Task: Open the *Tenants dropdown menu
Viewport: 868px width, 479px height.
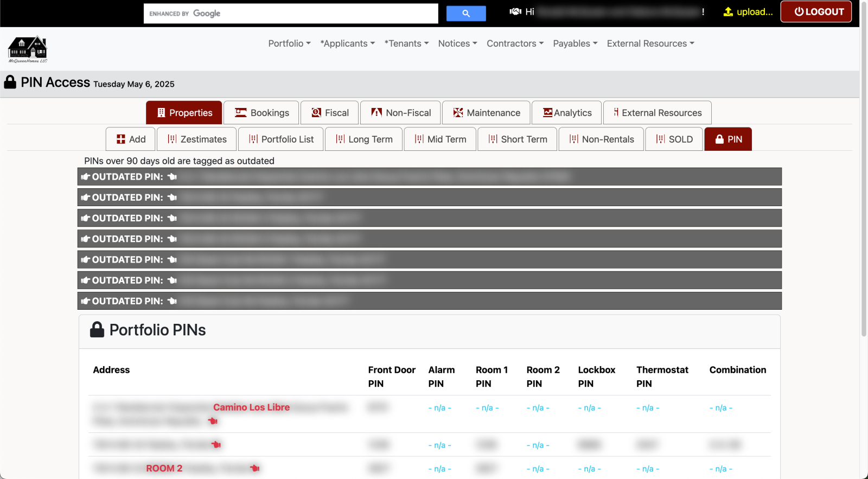Action: click(x=406, y=43)
